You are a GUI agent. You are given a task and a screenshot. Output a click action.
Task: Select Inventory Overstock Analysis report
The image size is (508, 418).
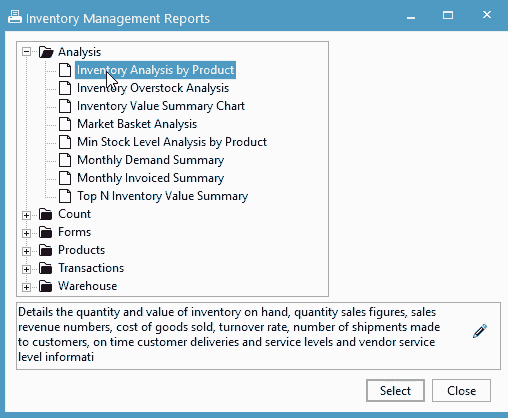point(153,88)
